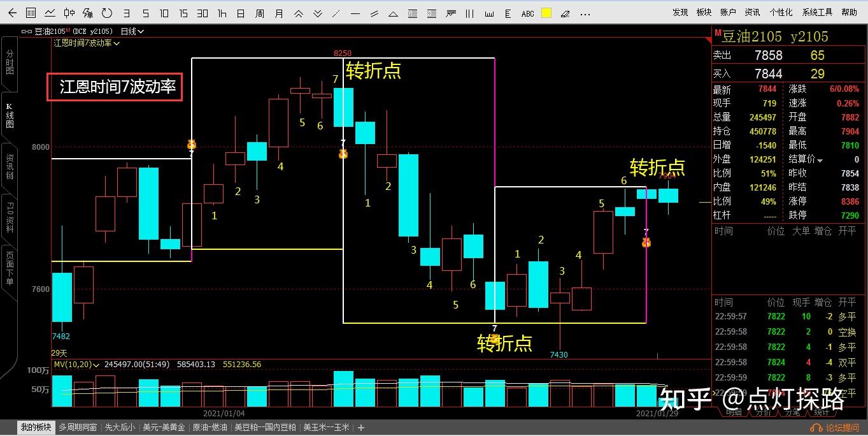Set the 10-minute period

pos(164,13)
